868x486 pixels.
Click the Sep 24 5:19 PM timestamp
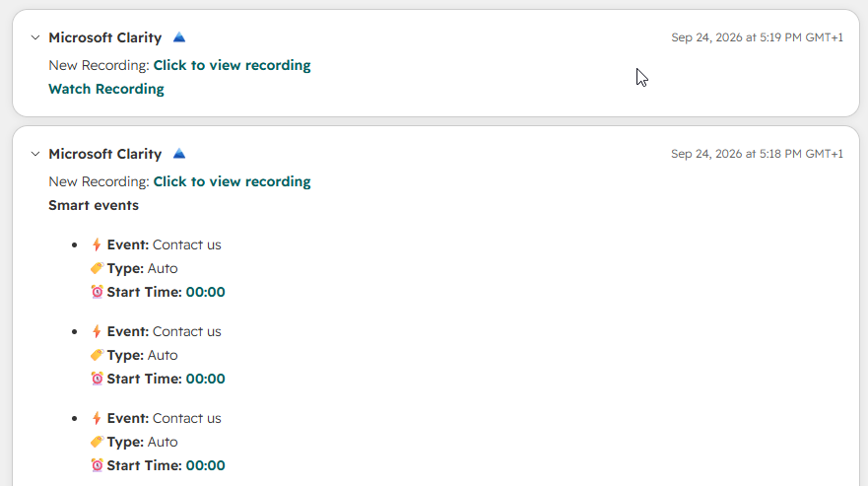point(758,37)
